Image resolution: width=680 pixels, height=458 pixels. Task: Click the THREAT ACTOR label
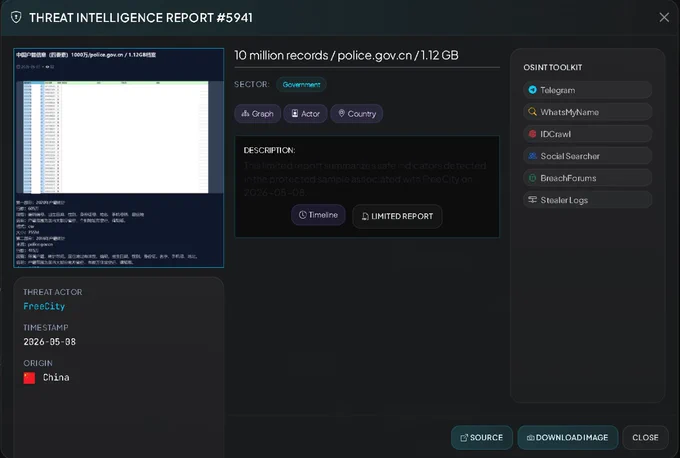pos(53,292)
